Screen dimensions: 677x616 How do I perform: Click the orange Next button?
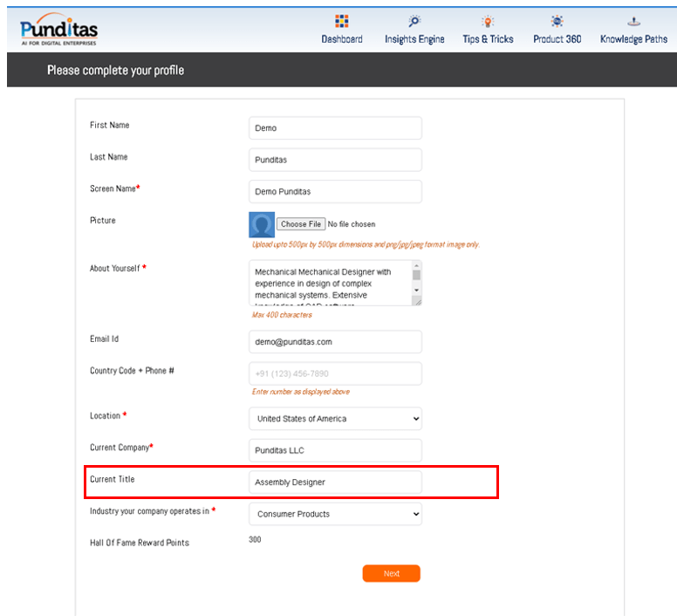[x=391, y=573]
